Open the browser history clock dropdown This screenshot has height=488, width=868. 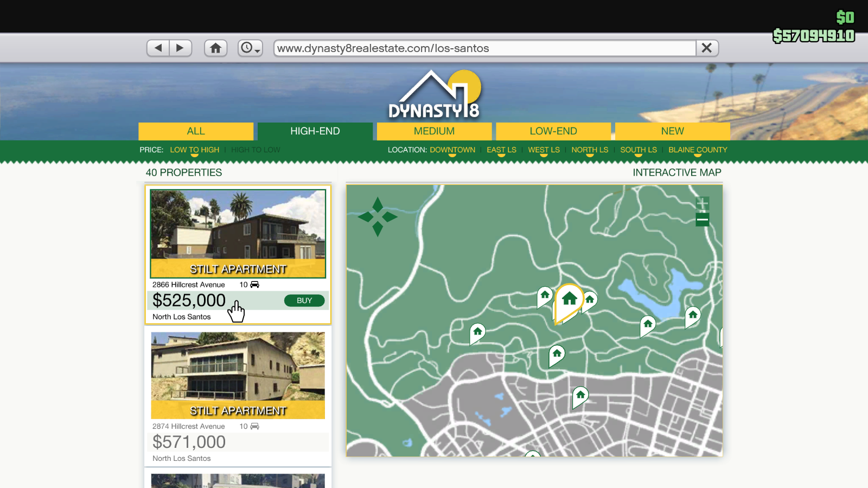click(x=250, y=48)
